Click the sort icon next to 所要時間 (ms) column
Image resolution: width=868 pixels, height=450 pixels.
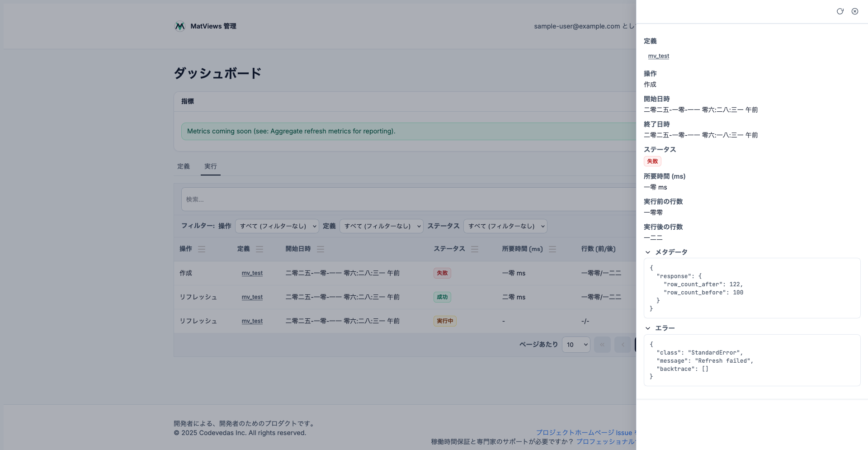552,249
